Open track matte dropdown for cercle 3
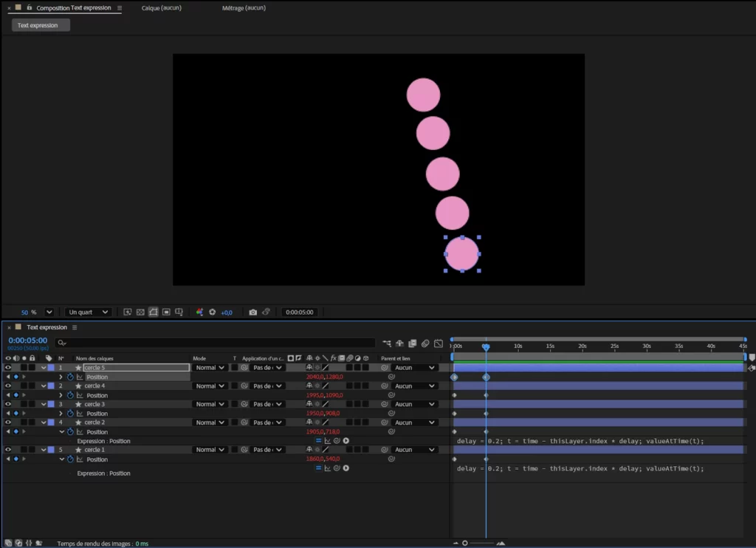 [267, 404]
